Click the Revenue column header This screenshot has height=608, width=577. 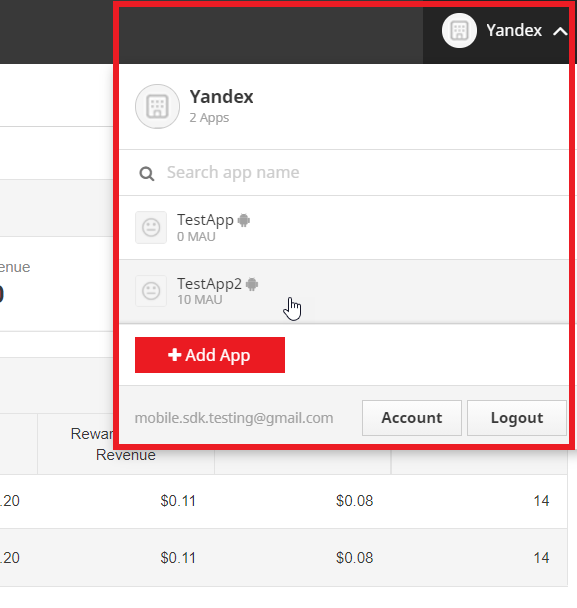coord(126,455)
